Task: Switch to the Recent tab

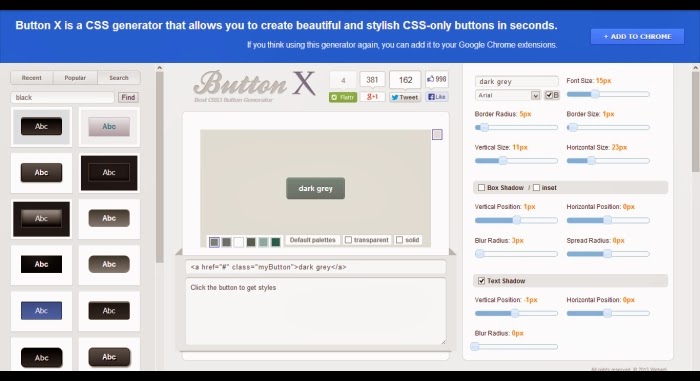Action: click(x=32, y=78)
